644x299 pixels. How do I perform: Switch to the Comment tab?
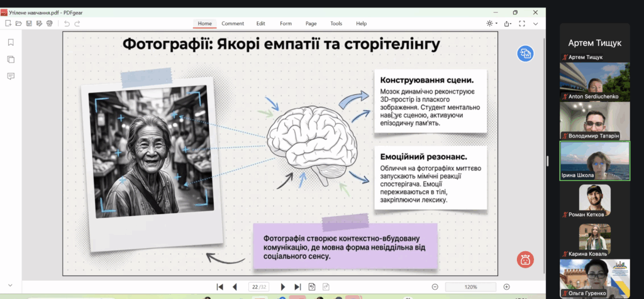(x=233, y=23)
